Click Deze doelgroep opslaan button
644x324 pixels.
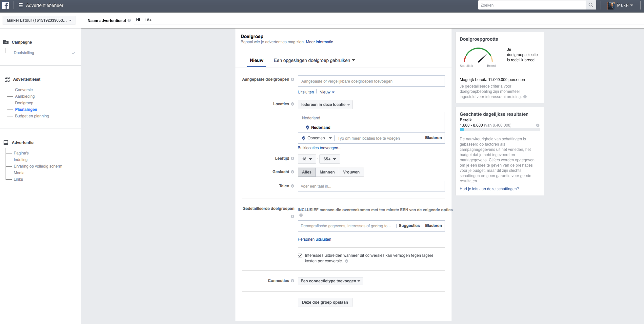[x=325, y=302]
